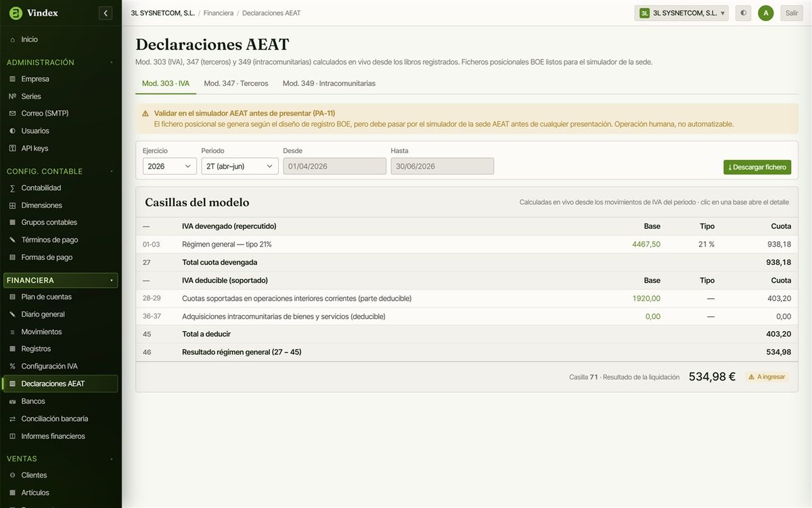Click the 'Casillas del modelo' heading
Screen dimensions: 812x508
click(197, 203)
